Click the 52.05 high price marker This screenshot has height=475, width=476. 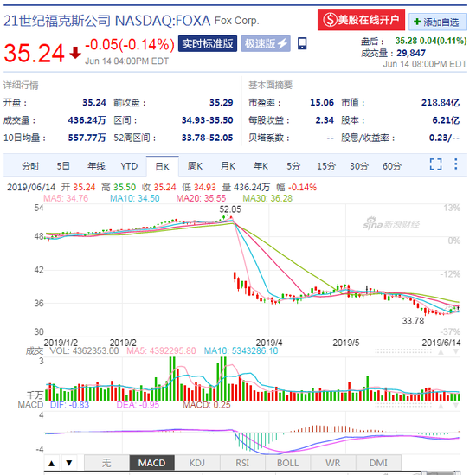coord(230,209)
